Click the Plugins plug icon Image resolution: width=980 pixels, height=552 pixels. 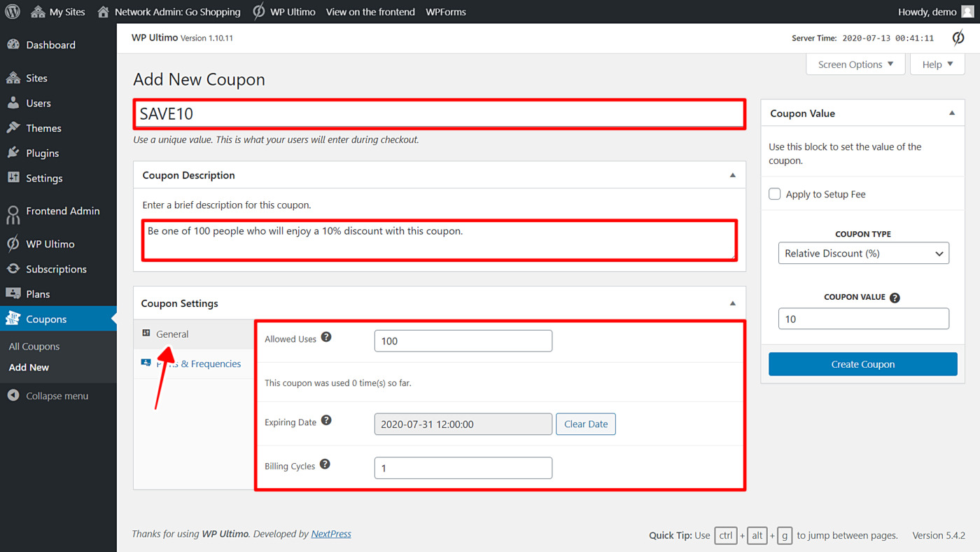[13, 153]
